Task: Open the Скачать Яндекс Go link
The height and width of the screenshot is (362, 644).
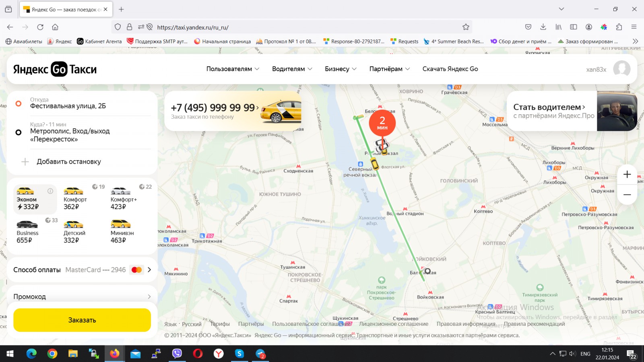Action: [x=450, y=69]
